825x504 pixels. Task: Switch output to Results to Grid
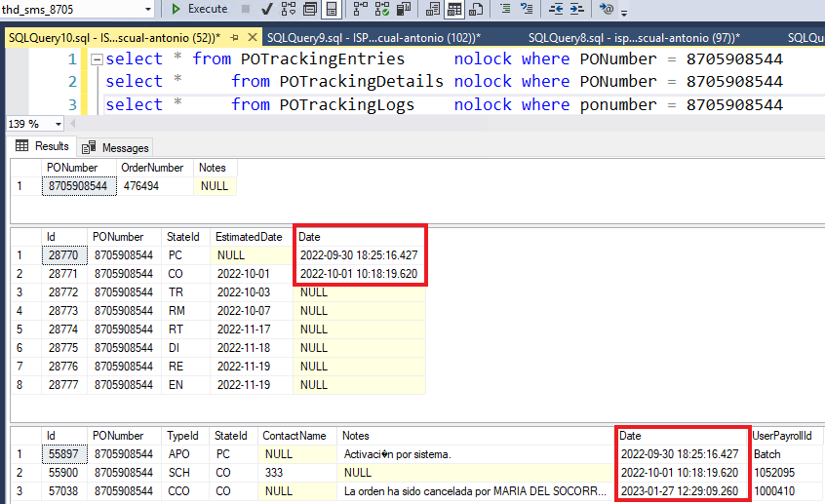pos(454,9)
